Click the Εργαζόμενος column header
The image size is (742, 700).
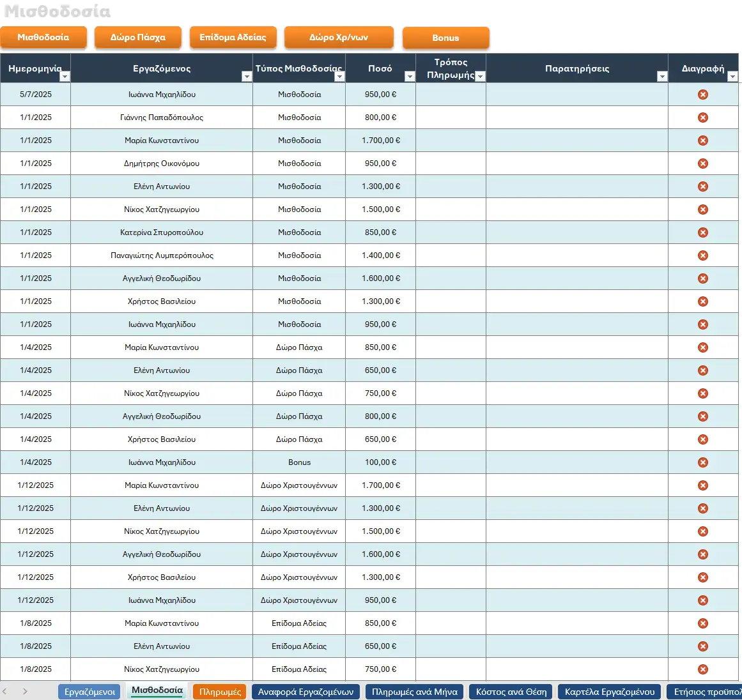tap(162, 68)
